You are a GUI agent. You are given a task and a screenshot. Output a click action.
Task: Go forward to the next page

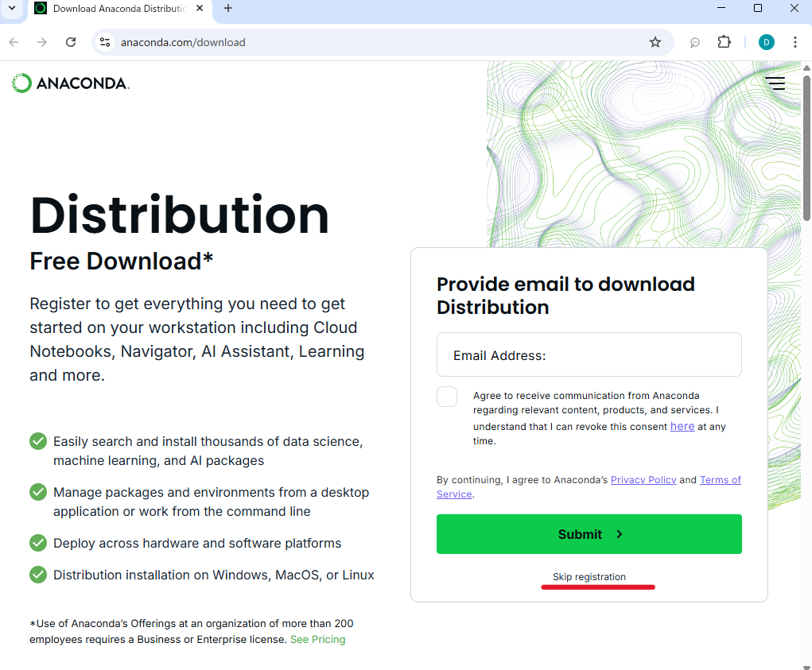(x=42, y=42)
